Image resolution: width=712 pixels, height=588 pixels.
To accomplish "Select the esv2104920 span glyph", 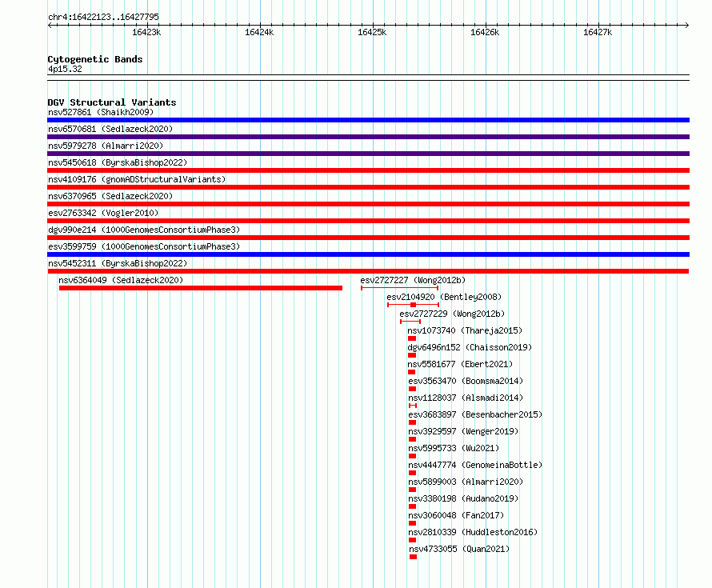I will (414, 305).
